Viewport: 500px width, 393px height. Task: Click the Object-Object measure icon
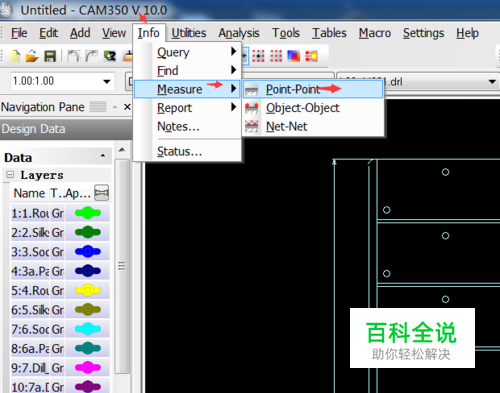252,108
